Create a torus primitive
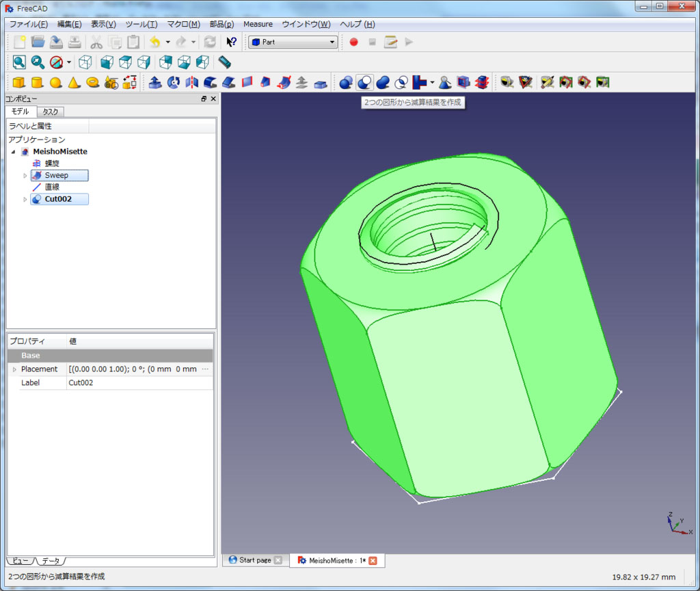 93,82
